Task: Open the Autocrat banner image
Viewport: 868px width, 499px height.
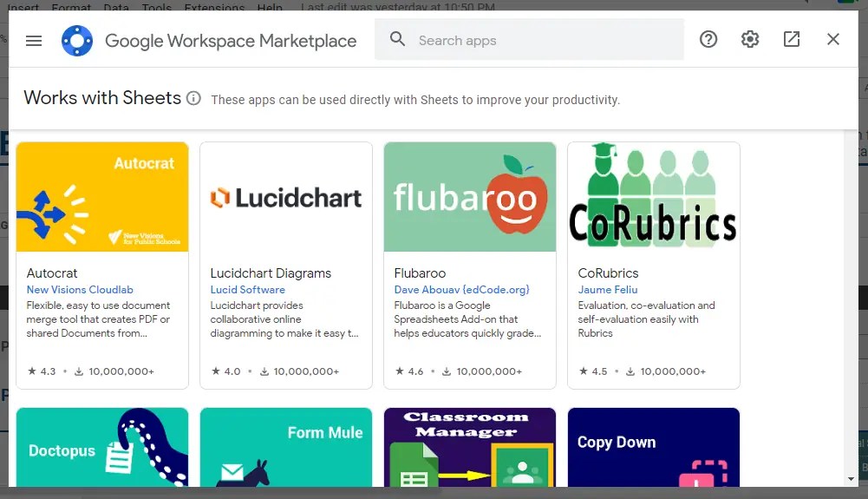Action: tap(102, 197)
